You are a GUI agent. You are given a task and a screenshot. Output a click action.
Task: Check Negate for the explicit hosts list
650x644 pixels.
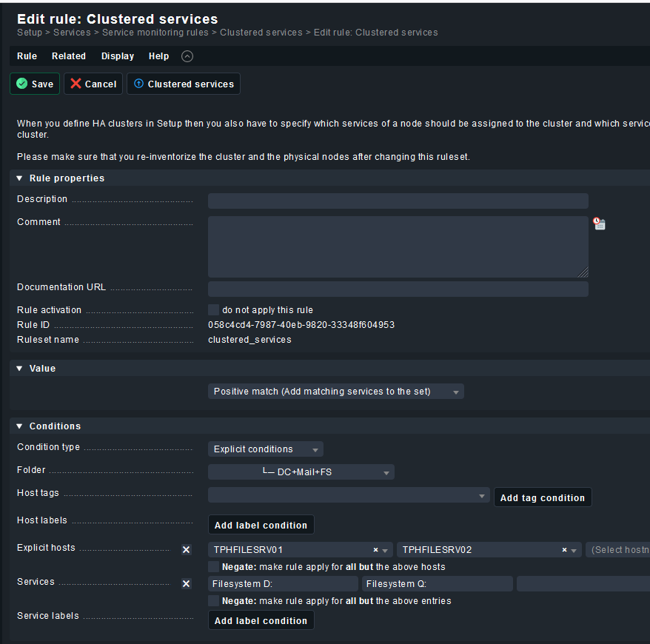tap(213, 566)
